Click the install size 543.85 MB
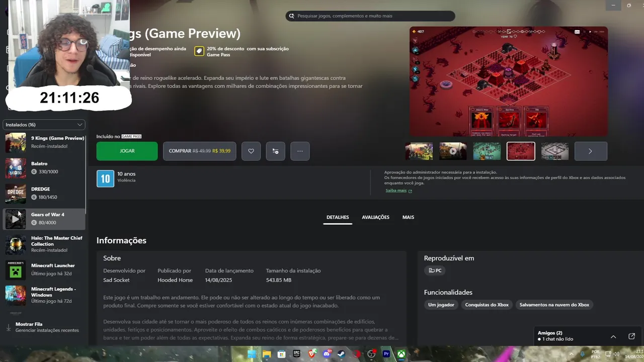This screenshot has height=362, width=644. (x=279, y=280)
